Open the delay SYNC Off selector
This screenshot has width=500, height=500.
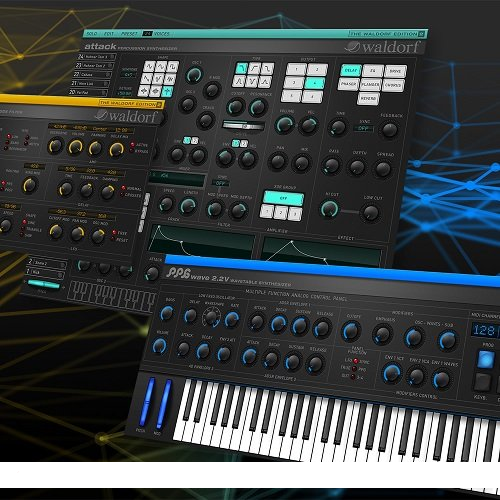click(363, 128)
